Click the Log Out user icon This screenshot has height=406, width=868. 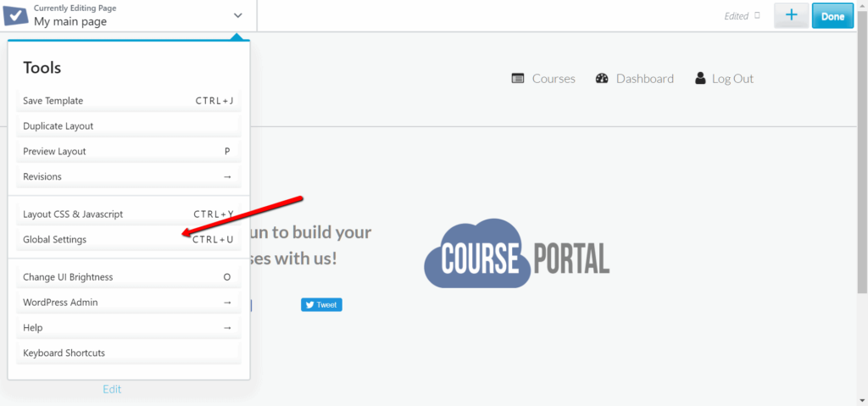[x=700, y=79]
